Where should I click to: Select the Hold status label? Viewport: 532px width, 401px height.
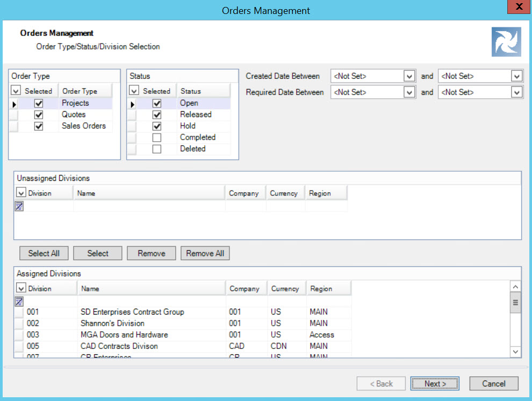click(x=188, y=126)
